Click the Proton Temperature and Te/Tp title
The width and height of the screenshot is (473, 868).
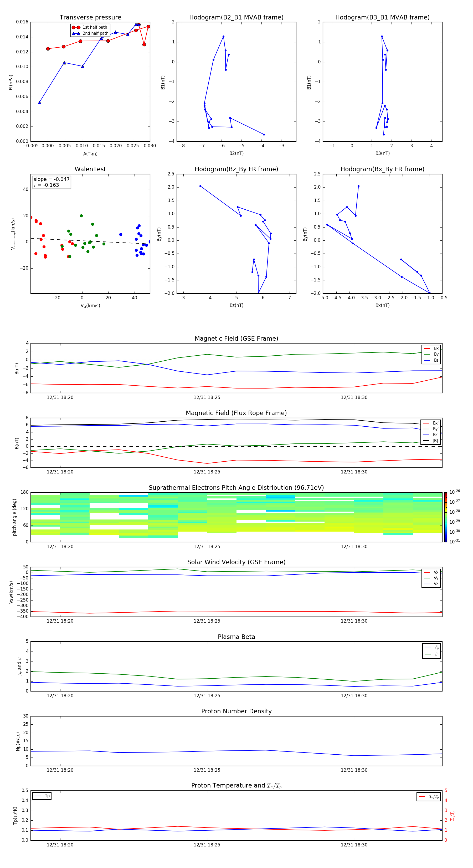(236, 786)
